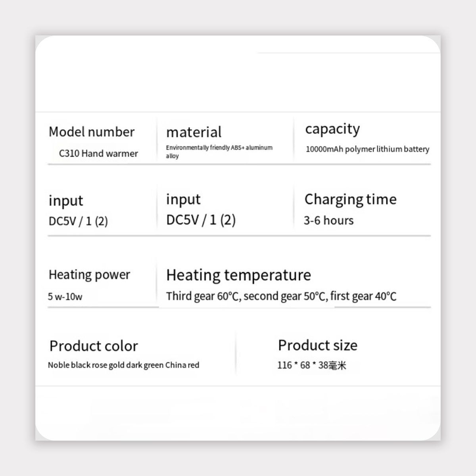This screenshot has height=476, width=476.
Task: Select the "116 * 68 * 38" dimensions text
Action: (303, 365)
